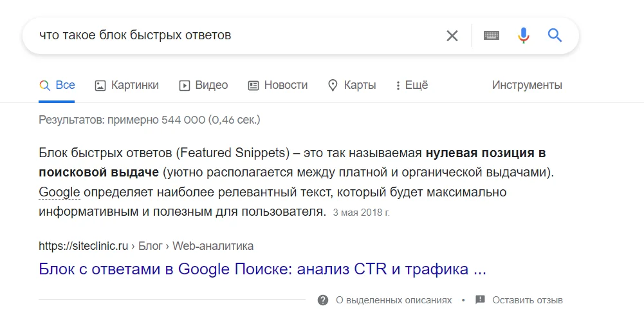Start voice search with the microphone icon
The height and width of the screenshot is (322, 644).
tap(524, 35)
